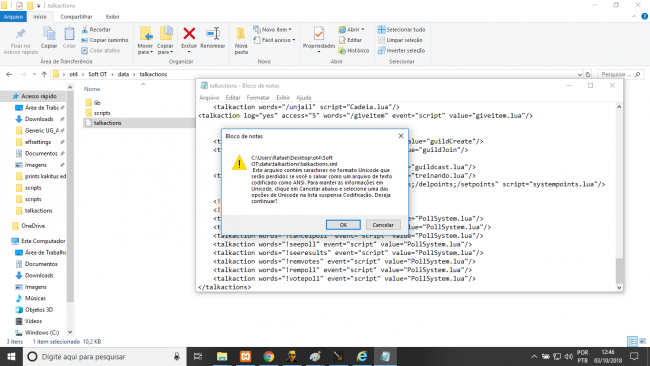Viewport: 650px width, 366px height.
Task: Click Limpar seleção
Action: tap(400, 40)
